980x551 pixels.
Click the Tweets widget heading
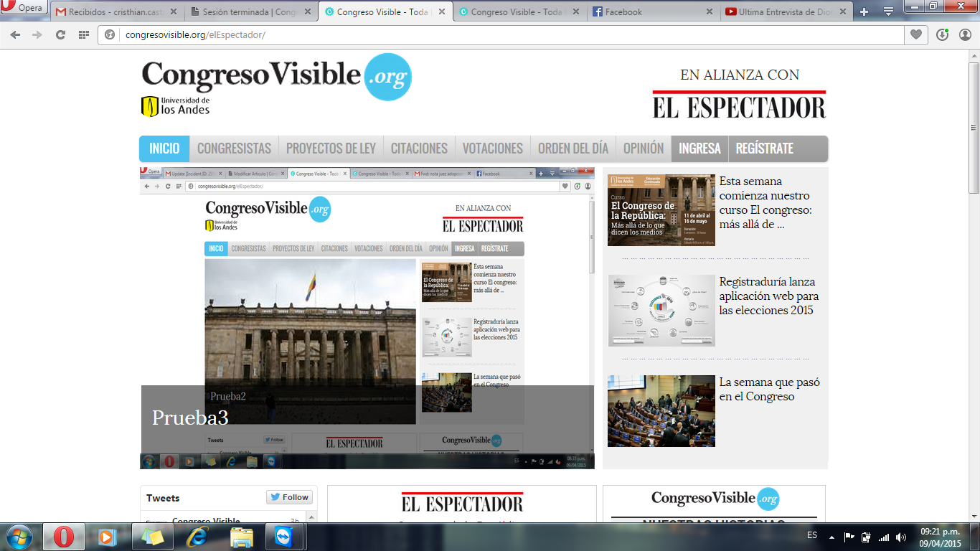point(163,498)
